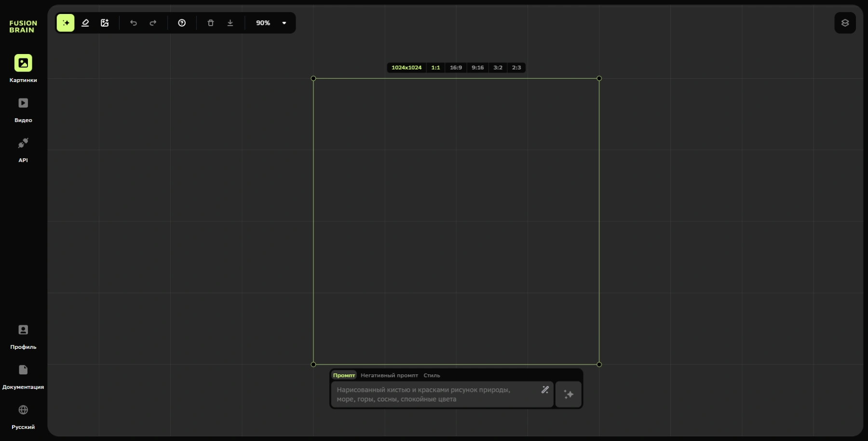The image size is (868, 441).
Task: Switch to 9:16 aspect ratio
Action: (477, 68)
